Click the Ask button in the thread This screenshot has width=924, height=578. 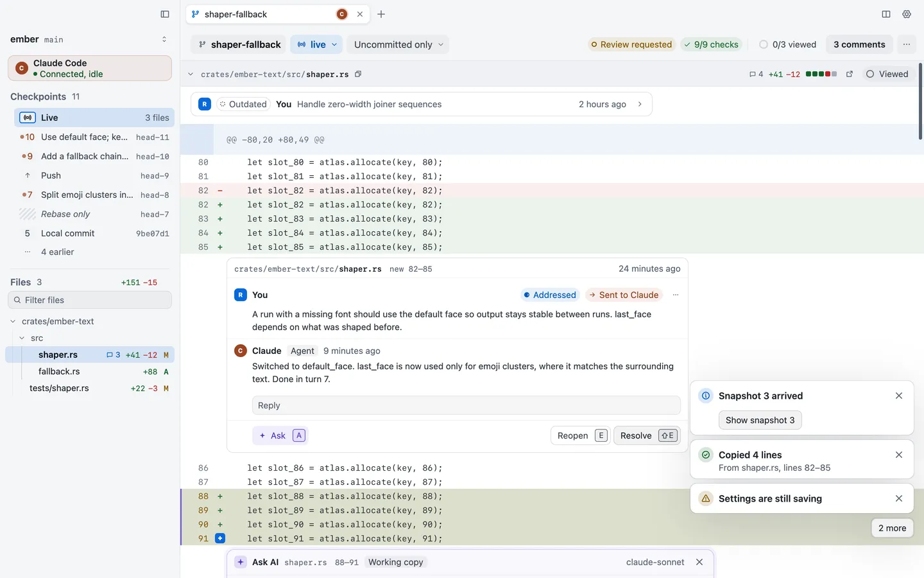click(280, 435)
